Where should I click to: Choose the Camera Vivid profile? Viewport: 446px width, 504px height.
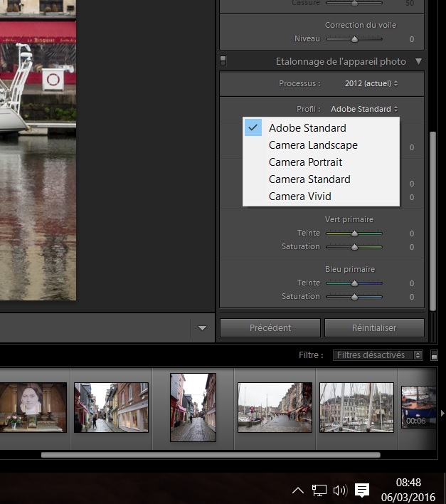(x=321, y=196)
